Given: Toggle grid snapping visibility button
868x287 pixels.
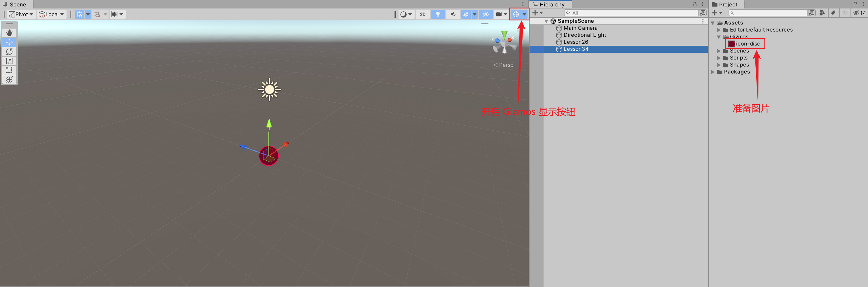Looking at the screenshot, I should [80, 14].
